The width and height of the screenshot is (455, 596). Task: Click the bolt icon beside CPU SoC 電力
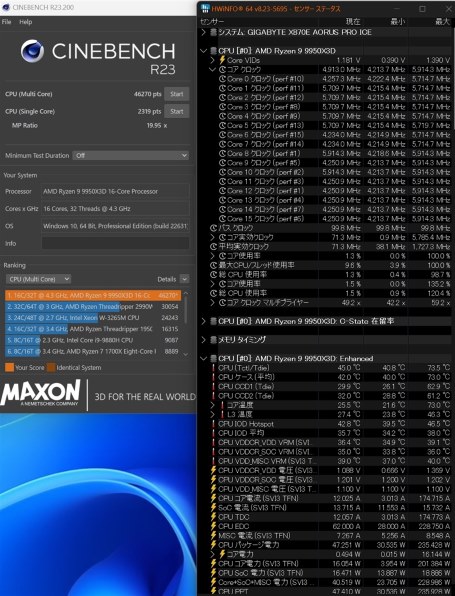point(213,573)
